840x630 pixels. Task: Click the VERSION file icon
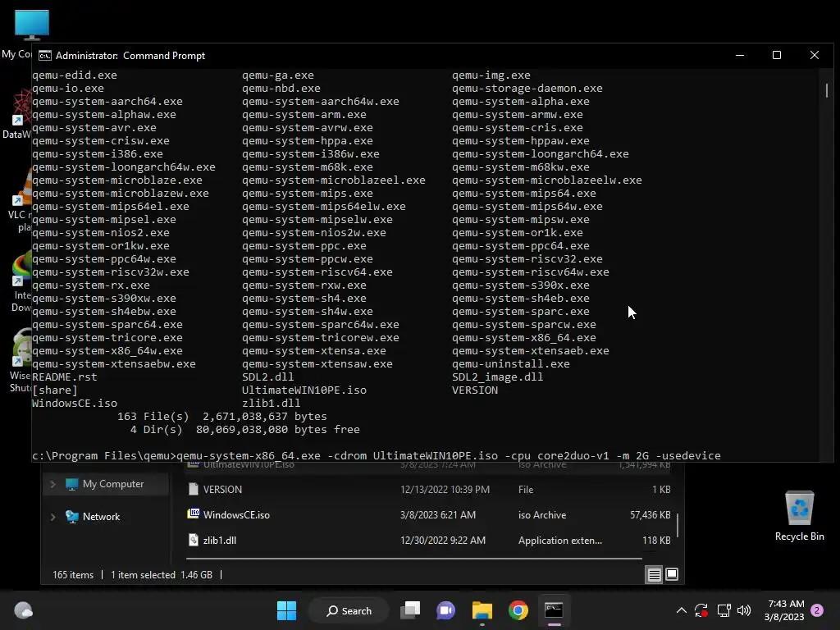click(194, 489)
